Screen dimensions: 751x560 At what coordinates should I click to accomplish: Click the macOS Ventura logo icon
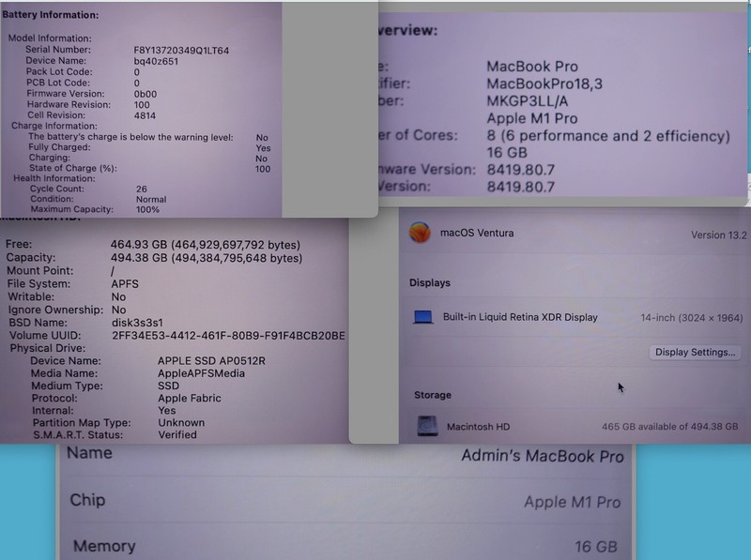pyautogui.click(x=420, y=232)
